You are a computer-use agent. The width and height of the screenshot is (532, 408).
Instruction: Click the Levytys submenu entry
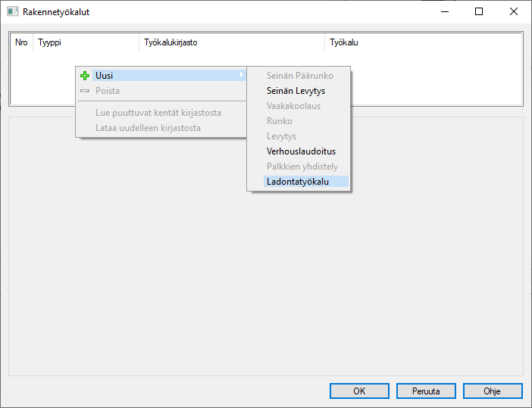click(x=281, y=136)
